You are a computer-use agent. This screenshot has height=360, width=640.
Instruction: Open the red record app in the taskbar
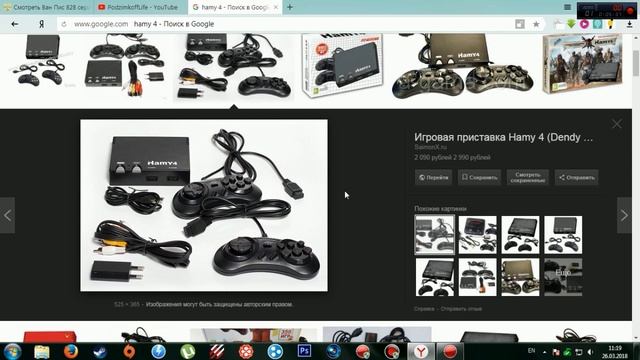click(x=450, y=351)
